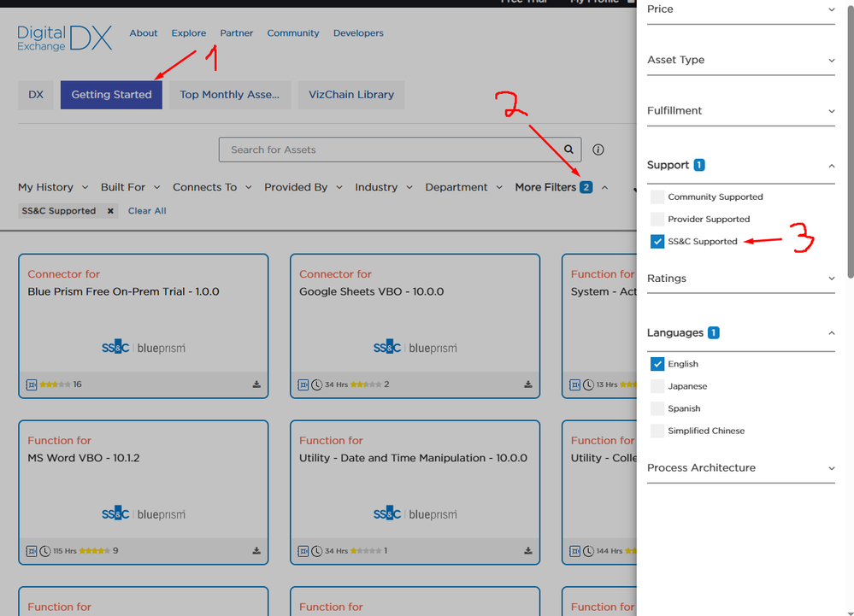854x616 pixels.
Task: Collapse the Languages filter section
Action: [x=740, y=333]
